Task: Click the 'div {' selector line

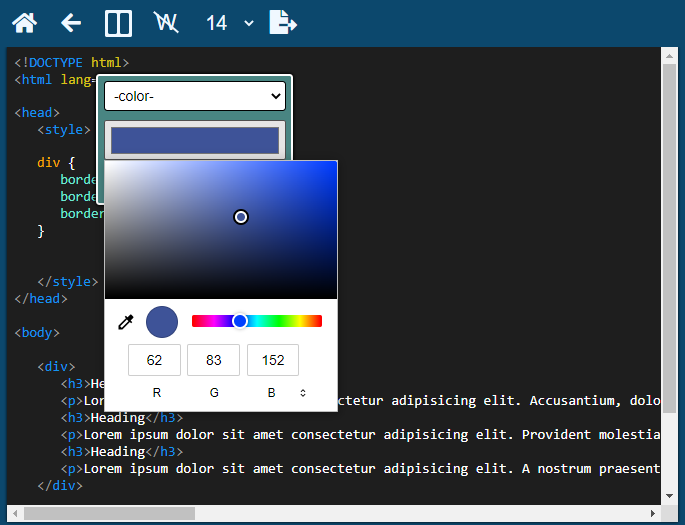Action: [x=56, y=163]
